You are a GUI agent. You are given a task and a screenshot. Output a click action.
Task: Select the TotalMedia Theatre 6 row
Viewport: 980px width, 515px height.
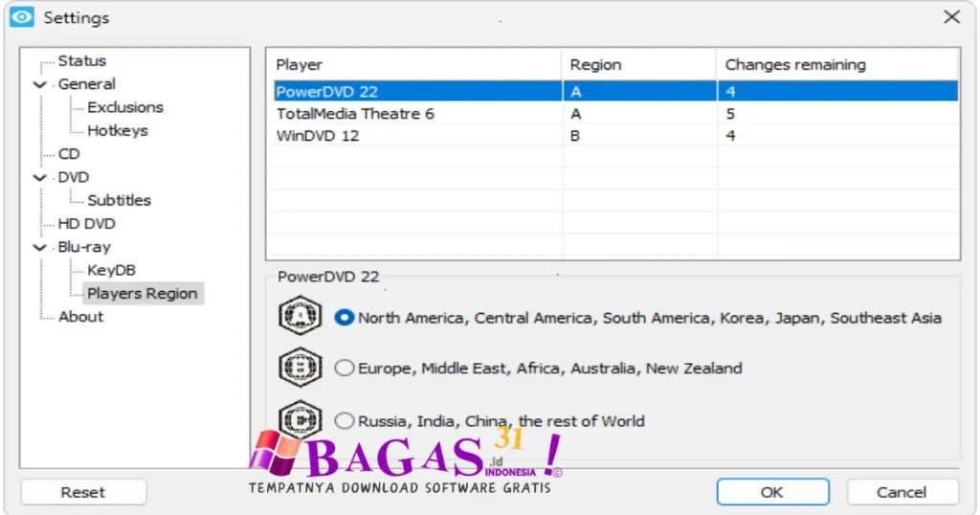[615, 114]
